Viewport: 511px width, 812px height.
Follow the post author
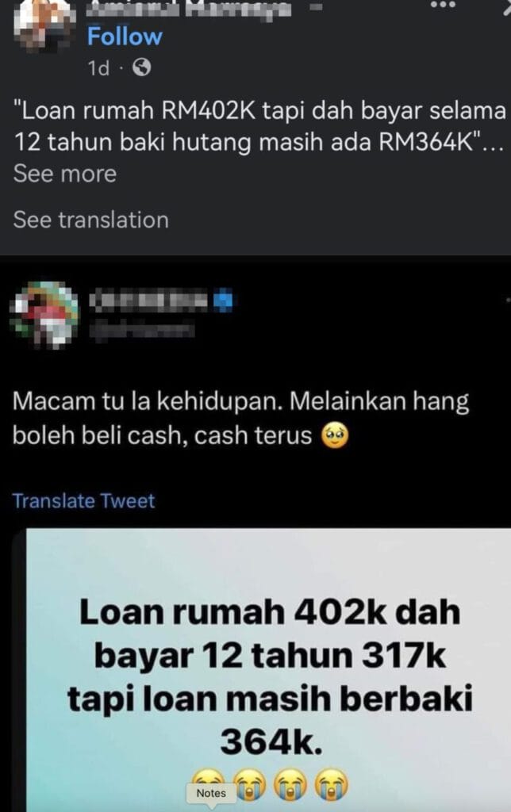coord(125,36)
